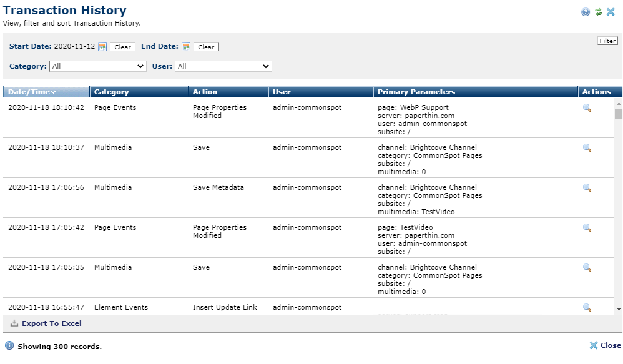This screenshot has height=364, width=623.
Task: View details for the 18:10:37 transaction
Action: (x=587, y=148)
